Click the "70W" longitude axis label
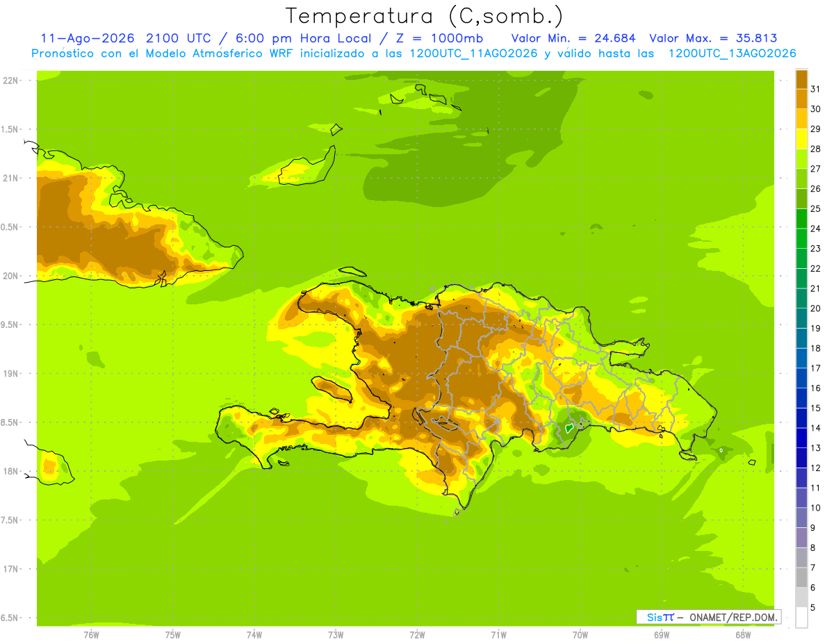 pyautogui.click(x=580, y=635)
